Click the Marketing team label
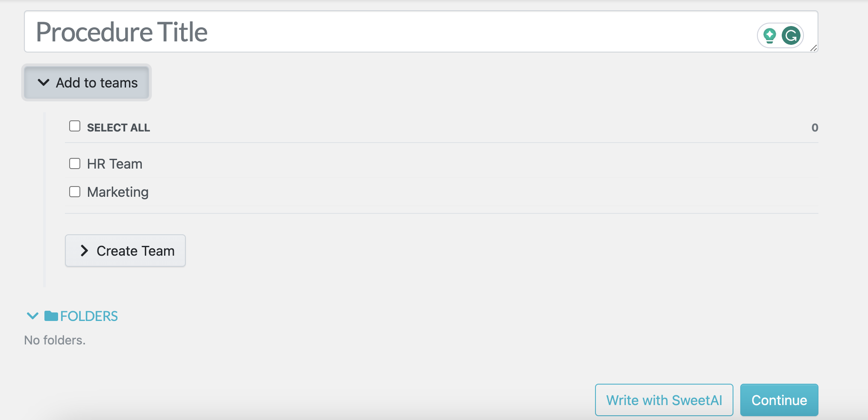 pos(118,192)
